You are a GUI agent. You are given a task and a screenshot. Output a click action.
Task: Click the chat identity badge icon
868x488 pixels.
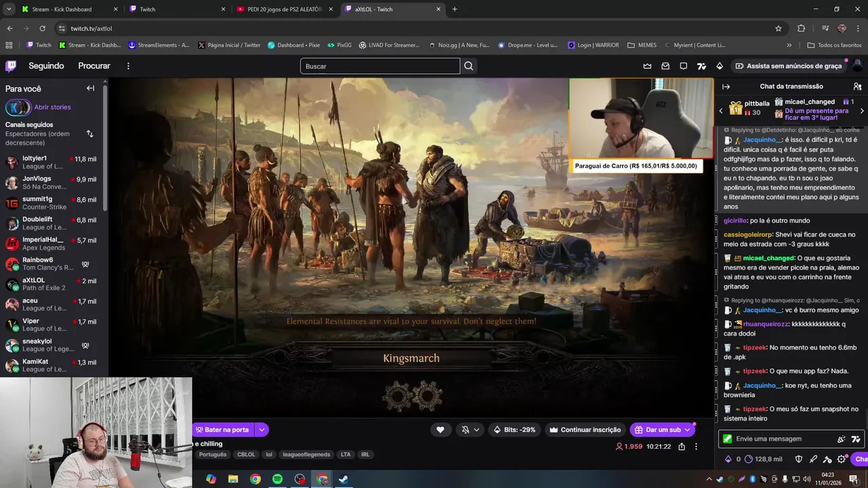click(x=728, y=439)
